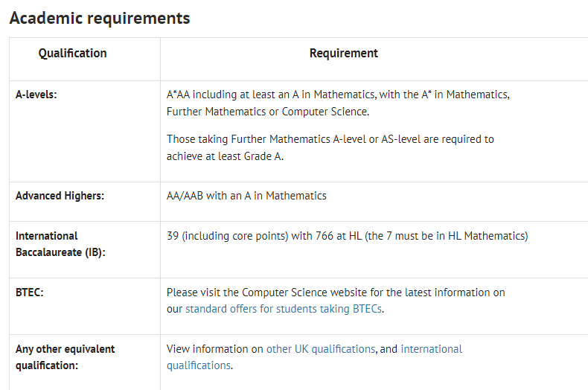Select the Advanced Highers row label
The image size is (588, 390).
pyautogui.click(x=60, y=196)
